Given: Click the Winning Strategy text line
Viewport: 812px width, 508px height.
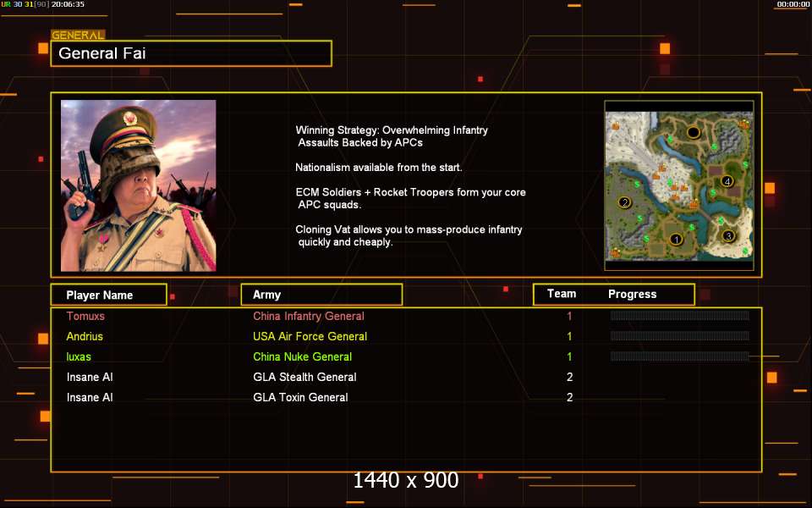Looking at the screenshot, I should [392, 136].
